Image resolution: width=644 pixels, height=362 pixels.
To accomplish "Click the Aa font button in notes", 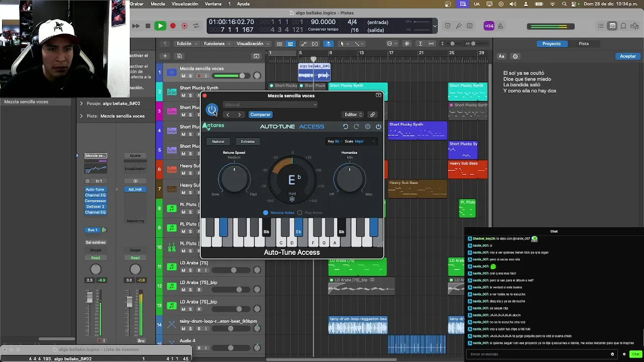I will [x=502, y=56].
